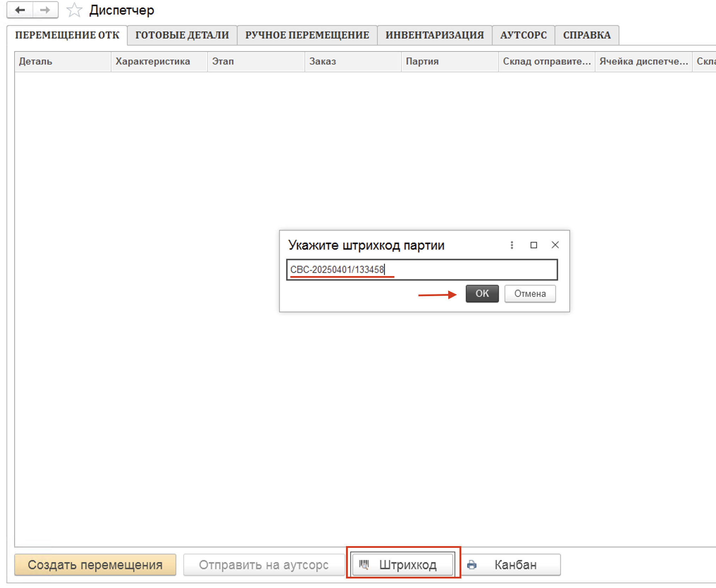This screenshot has width=716, height=588.
Task: Select the АУТСОРС tab
Action: [523, 35]
